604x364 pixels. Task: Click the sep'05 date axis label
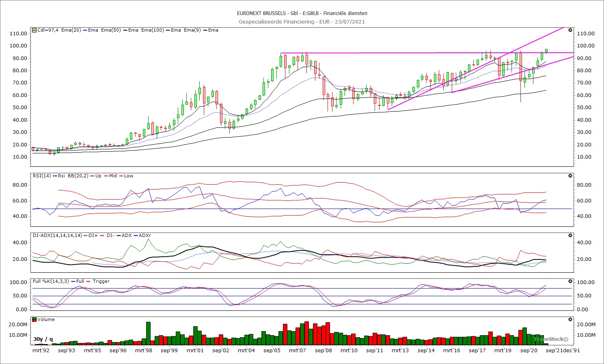tap(272, 350)
